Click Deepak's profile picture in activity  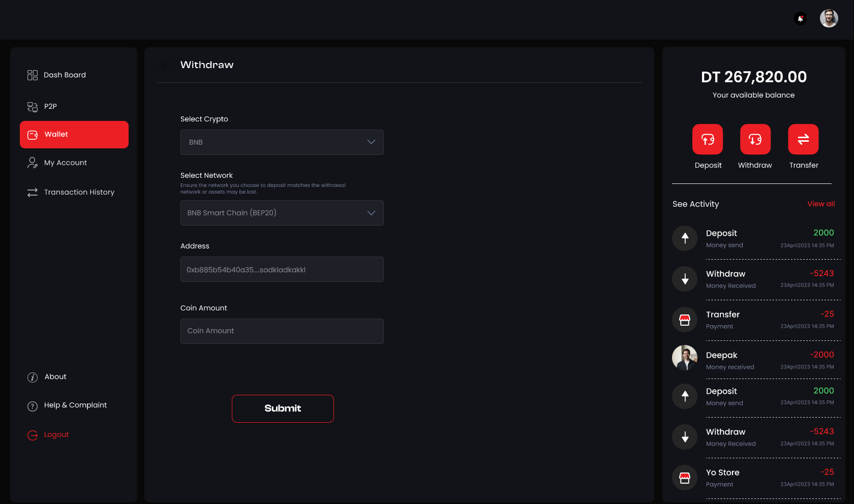point(685,358)
